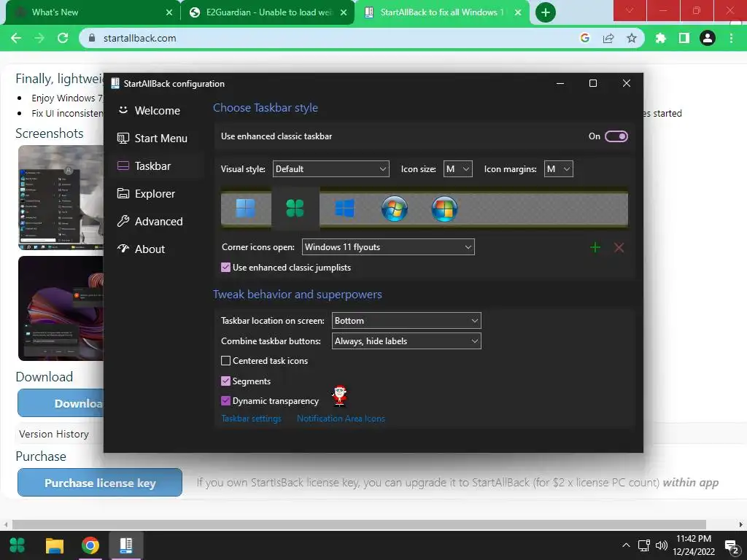Open Version History on the webpage
This screenshot has width=747, height=560.
click(x=54, y=434)
